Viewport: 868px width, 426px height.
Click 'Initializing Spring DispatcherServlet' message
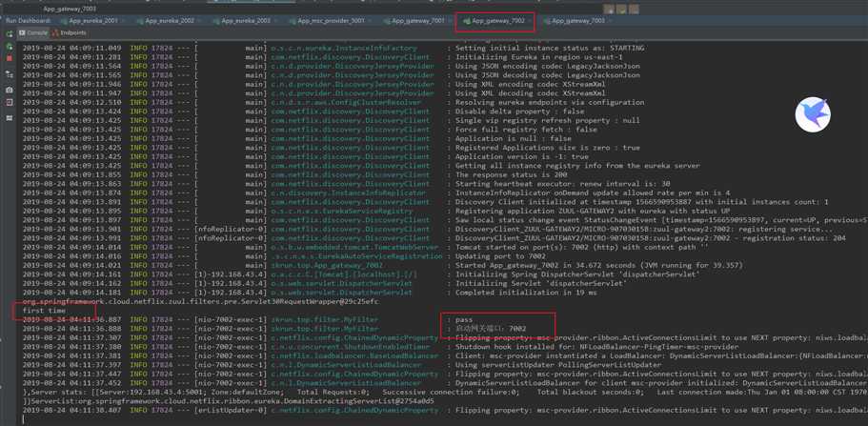tap(577, 274)
